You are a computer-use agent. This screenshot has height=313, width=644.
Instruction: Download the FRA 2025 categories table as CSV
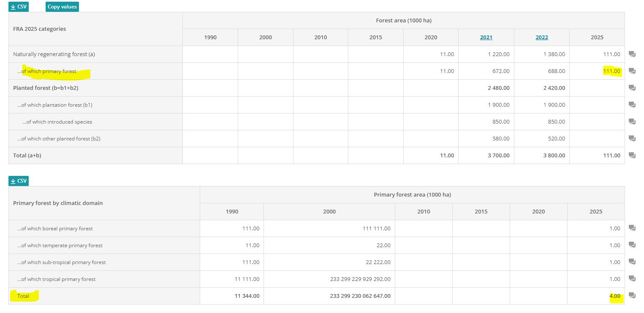coord(18,7)
